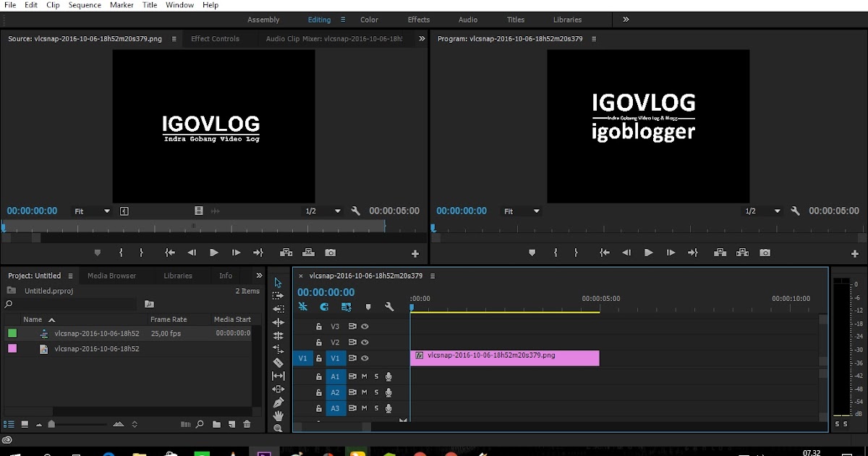Step forward one frame in Program monitor
868x456 pixels.
tap(671, 253)
